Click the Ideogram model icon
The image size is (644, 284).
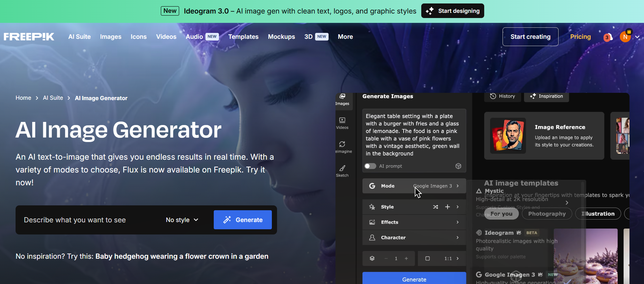point(479,233)
